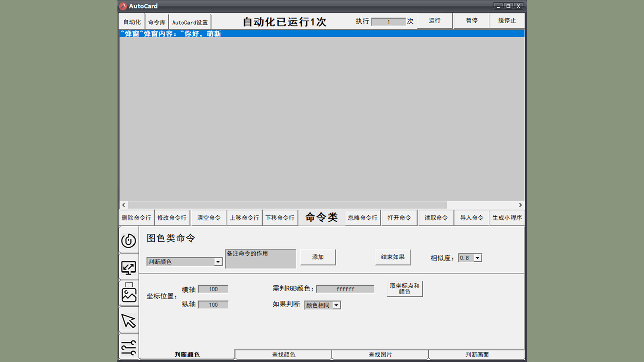Close the AutoCard window
Screen dimensions: 644x362
pos(518,6)
